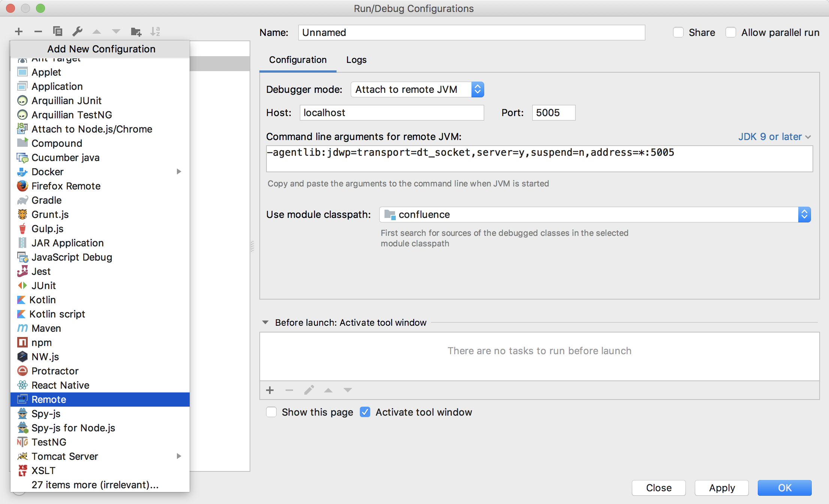Screen dimensions: 829x504
Task: Click the copy configuration icon
Action: [x=58, y=31]
